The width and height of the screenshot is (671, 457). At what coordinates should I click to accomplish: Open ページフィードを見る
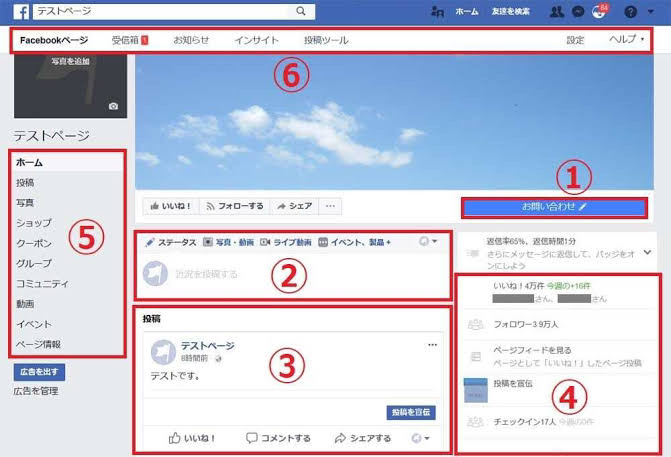(x=532, y=350)
